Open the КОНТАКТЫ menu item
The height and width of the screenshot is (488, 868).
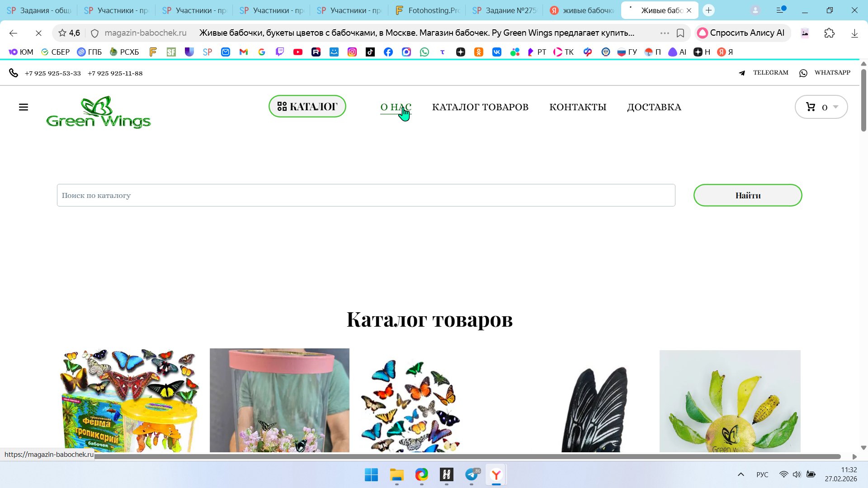click(x=578, y=107)
